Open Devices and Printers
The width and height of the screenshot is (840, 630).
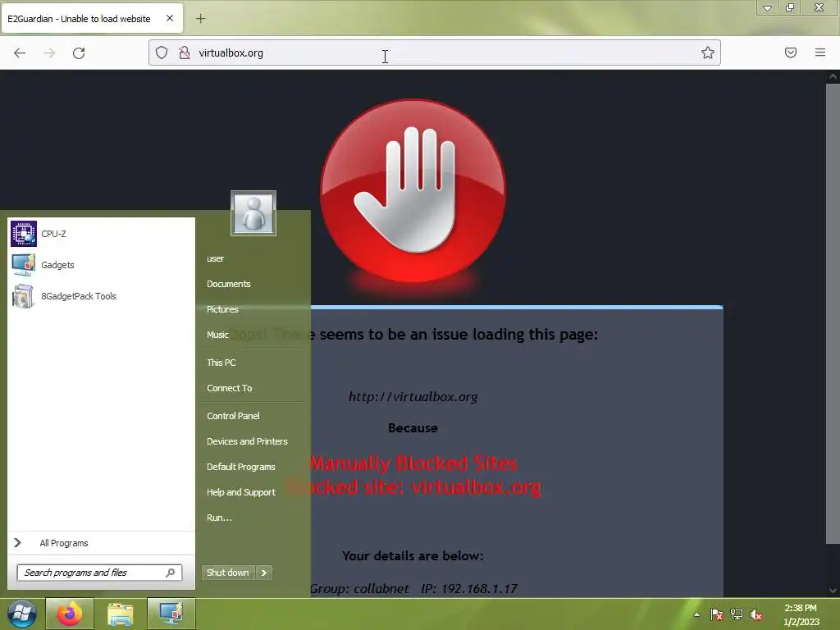[247, 441]
